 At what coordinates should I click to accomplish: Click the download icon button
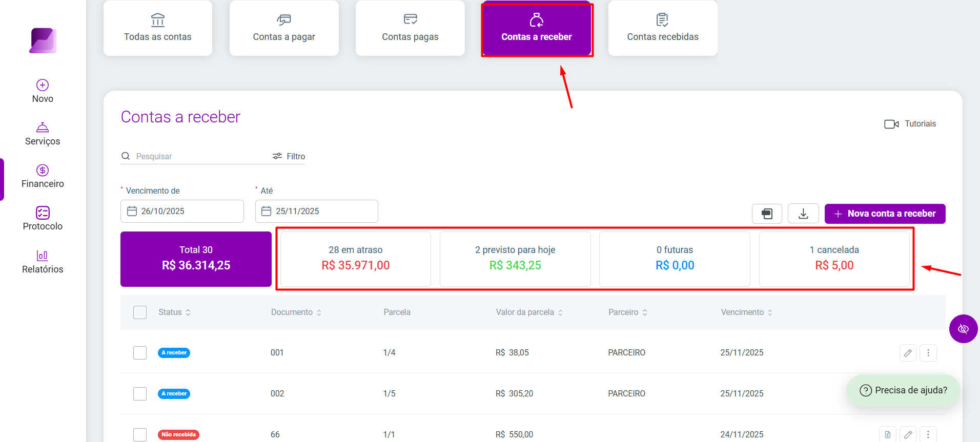click(803, 214)
